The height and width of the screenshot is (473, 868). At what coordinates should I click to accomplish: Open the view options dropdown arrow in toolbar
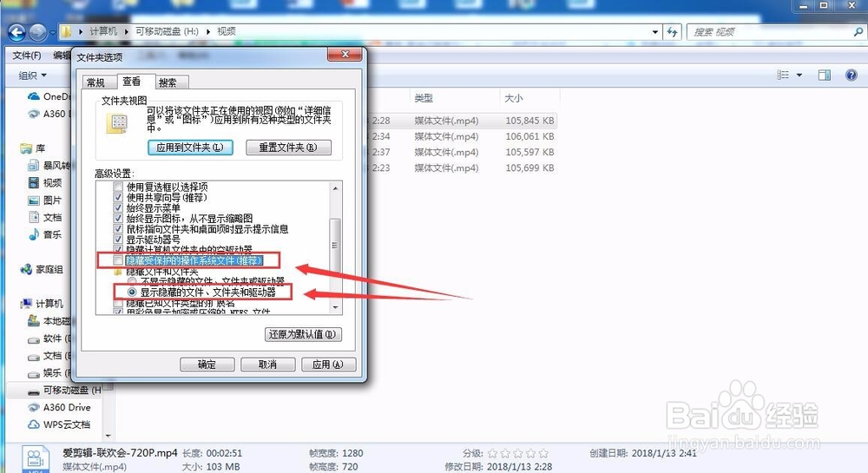pos(799,75)
